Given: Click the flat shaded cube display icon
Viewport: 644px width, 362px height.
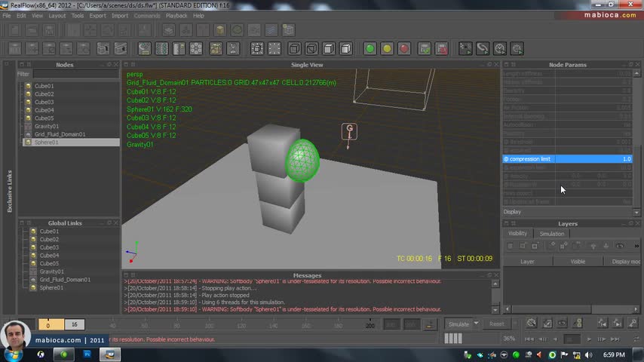Looking at the screenshot, I should pos(329,49).
